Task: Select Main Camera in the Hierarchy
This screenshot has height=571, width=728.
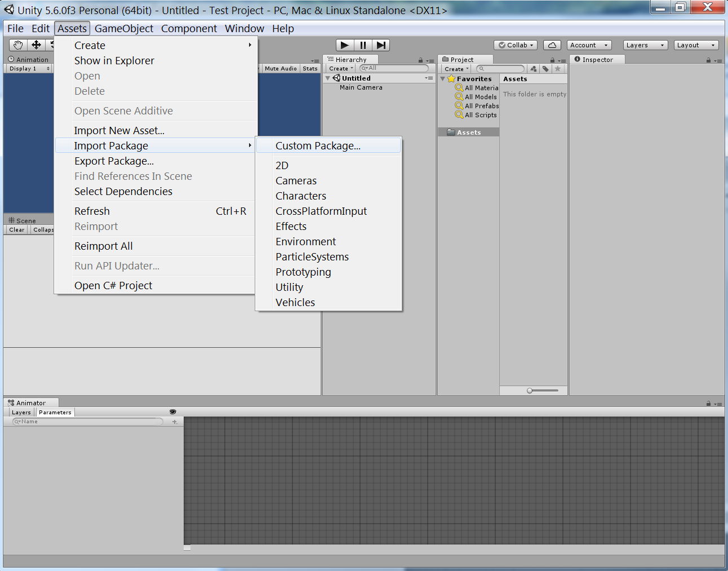Action: pos(361,87)
